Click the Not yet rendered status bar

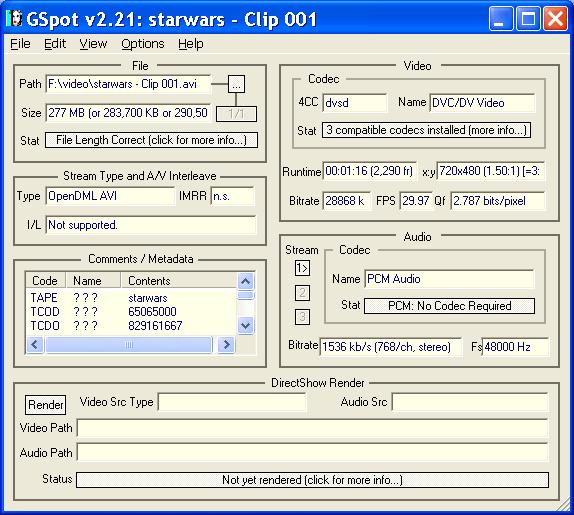pos(312,480)
